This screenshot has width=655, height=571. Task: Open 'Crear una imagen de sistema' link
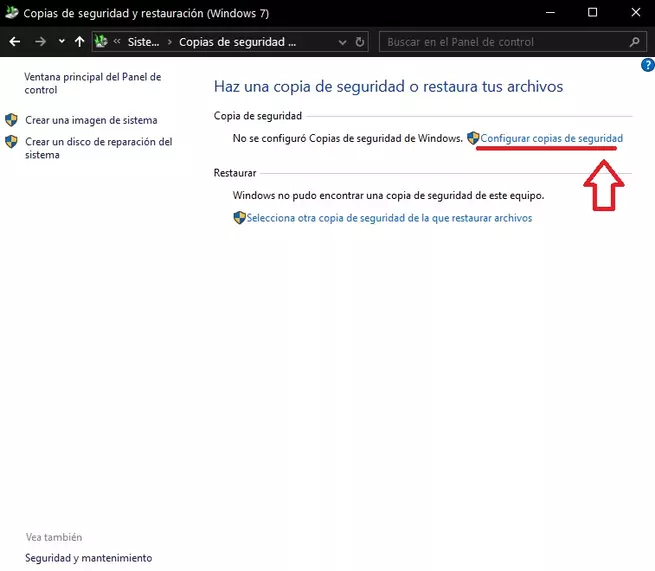(91, 120)
